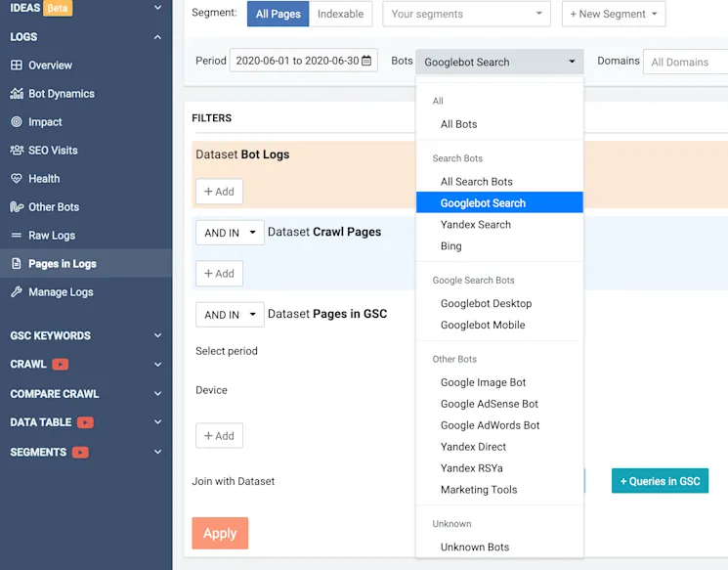Image resolution: width=728 pixels, height=570 pixels.
Task: Click the video icon beside CRAWL
Action: [x=61, y=365]
